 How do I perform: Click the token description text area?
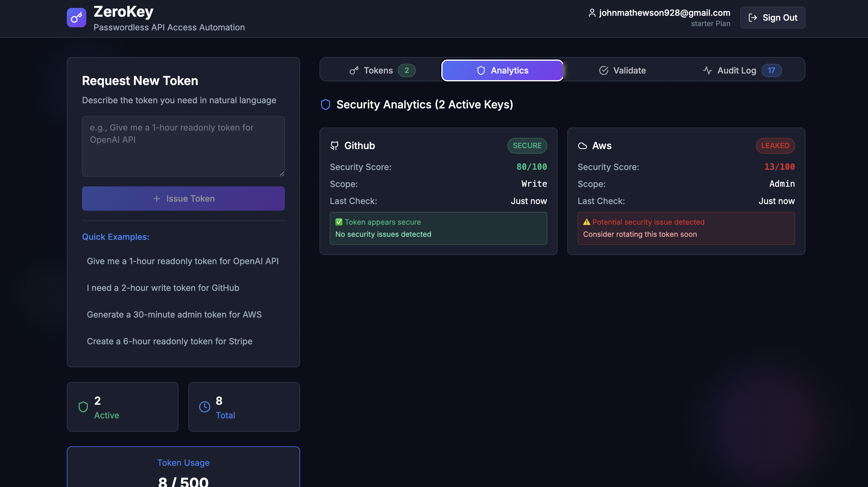(183, 146)
